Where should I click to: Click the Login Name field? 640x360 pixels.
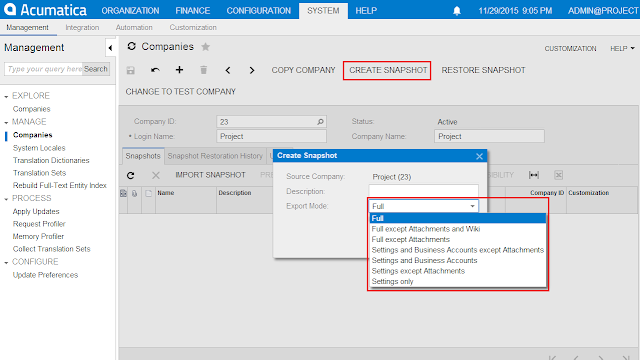click(271, 136)
